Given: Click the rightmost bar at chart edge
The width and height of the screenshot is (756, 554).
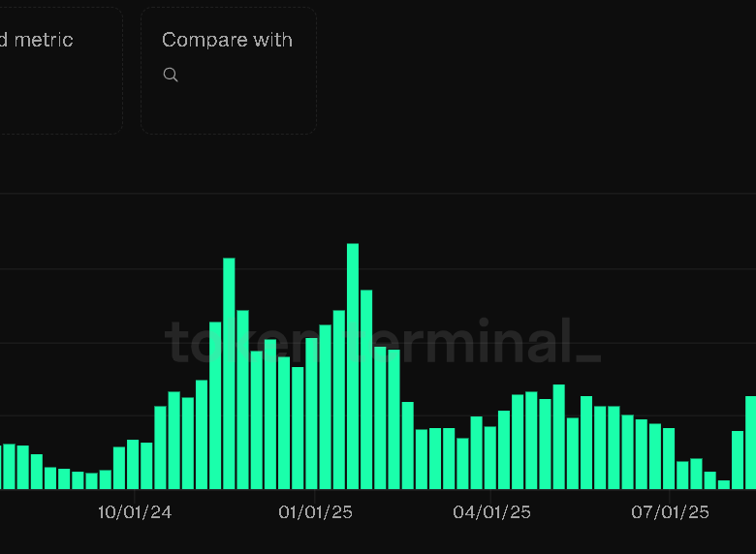Looking at the screenshot, I should pos(751,443).
